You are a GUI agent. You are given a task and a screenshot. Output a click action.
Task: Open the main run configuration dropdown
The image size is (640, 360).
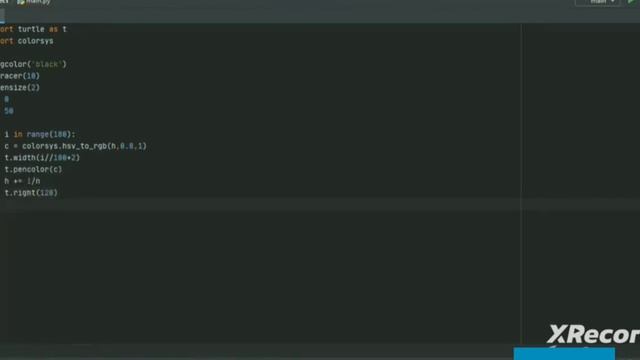(598, 2)
